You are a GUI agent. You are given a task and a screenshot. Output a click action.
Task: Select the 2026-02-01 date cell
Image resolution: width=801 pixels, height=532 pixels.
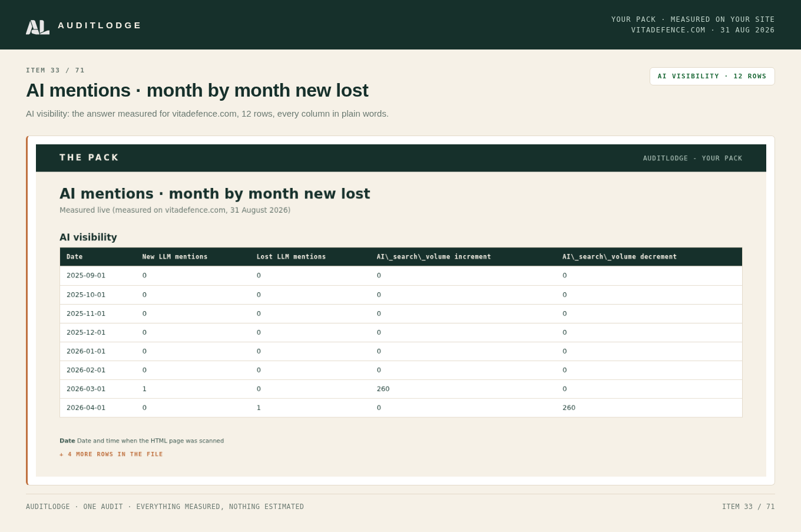[86, 370]
